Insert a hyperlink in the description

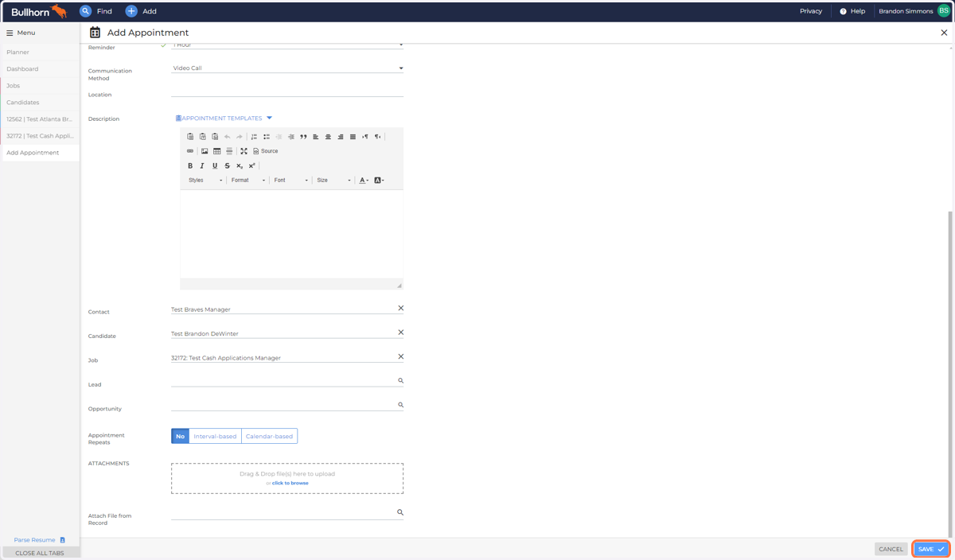(190, 151)
